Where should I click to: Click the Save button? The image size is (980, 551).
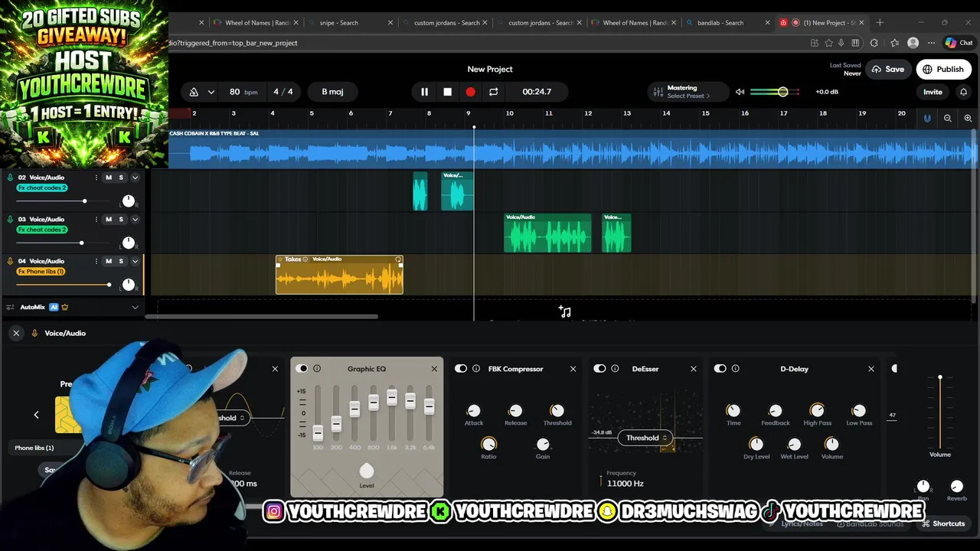(x=887, y=69)
